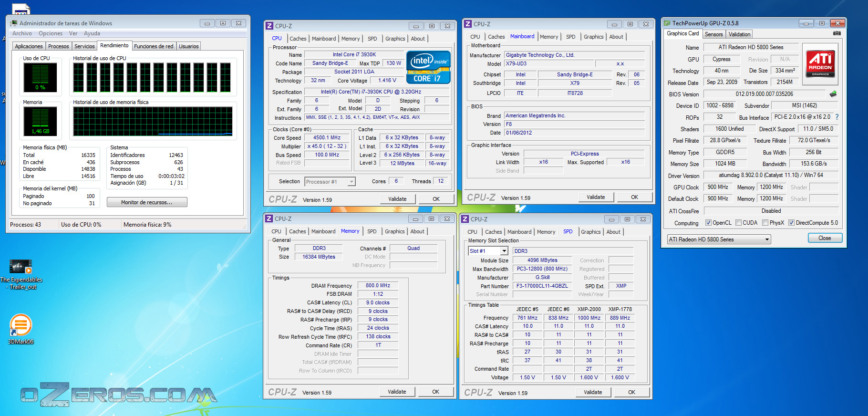The image size is (868, 416).
Task: Click the CPU-Z title icon of the Mainboard window
Action: coord(468,24)
